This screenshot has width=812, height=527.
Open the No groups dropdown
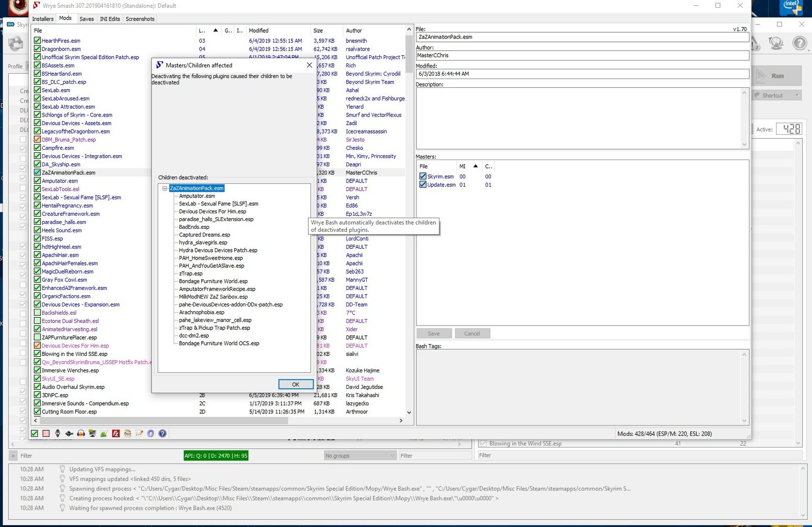pyautogui.click(x=360, y=455)
